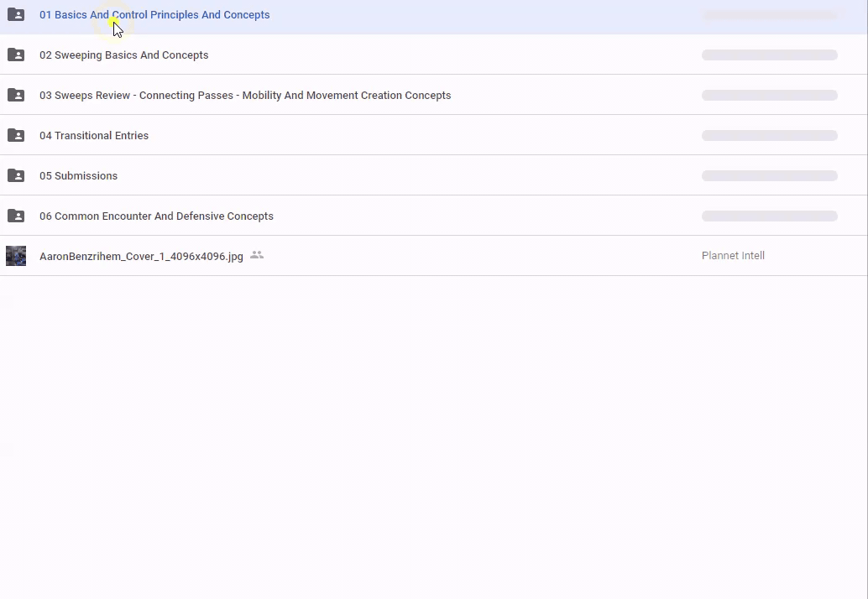Viewport: 868px width, 599px height.
Task: Click the folder icon next to 04 Transitional Entries
Action: coord(16,135)
